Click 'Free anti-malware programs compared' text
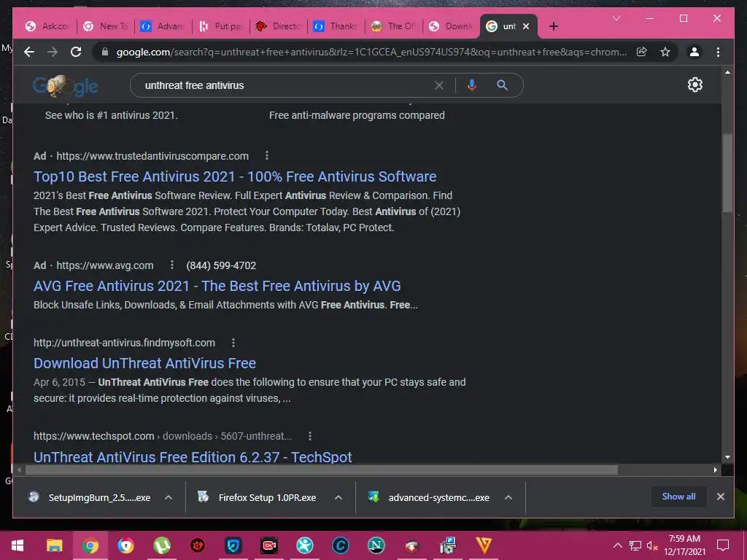 coord(357,115)
